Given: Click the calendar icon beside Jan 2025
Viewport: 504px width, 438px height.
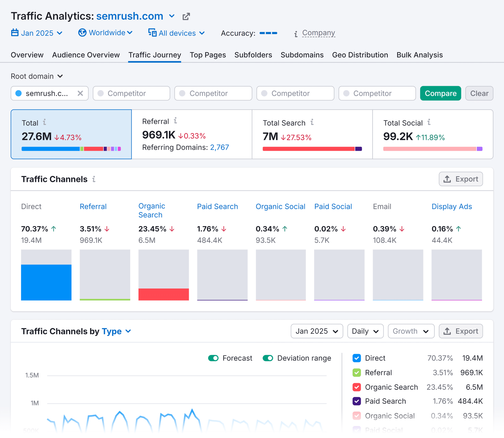Looking at the screenshot, I should [x=15, y=32].
